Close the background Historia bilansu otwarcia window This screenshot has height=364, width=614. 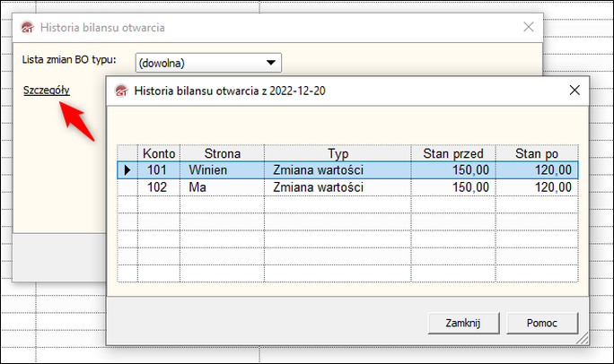coord(529,27)
